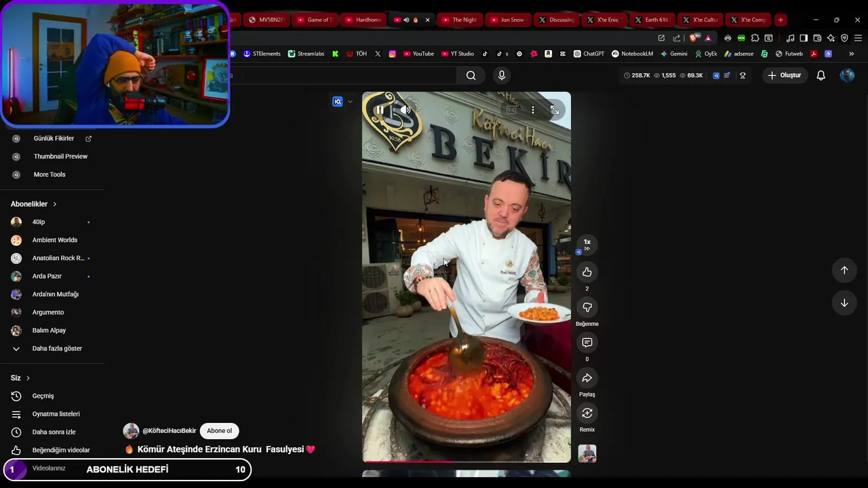
Task: Open the Oluştur create menu
Action: pos(784,75)
